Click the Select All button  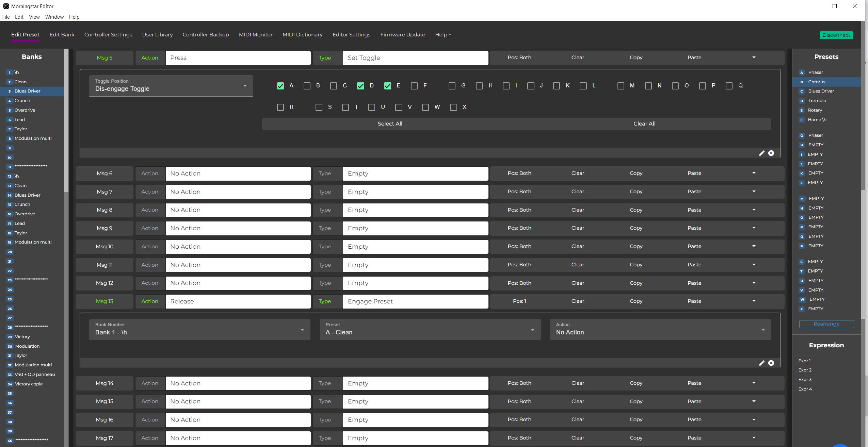[389, 124]
